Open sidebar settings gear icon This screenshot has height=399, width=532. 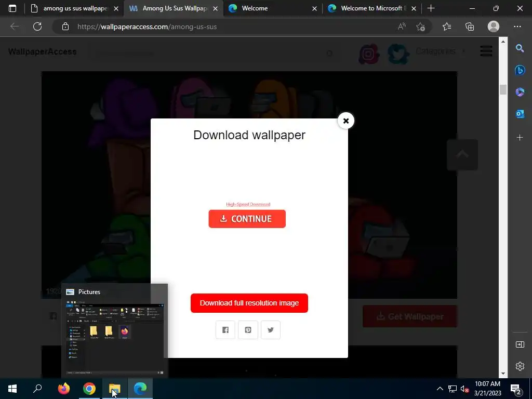point(520,366)
